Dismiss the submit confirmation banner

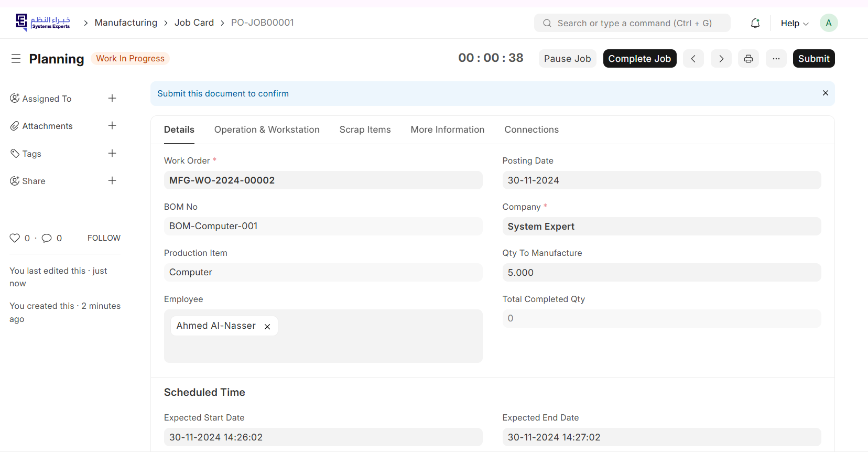click(825, 93)
